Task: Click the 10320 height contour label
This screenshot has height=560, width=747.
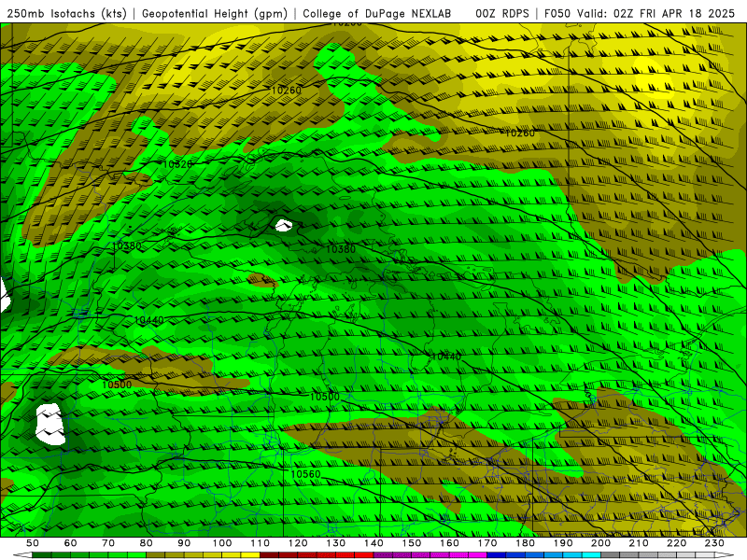Action: [177, 164]
